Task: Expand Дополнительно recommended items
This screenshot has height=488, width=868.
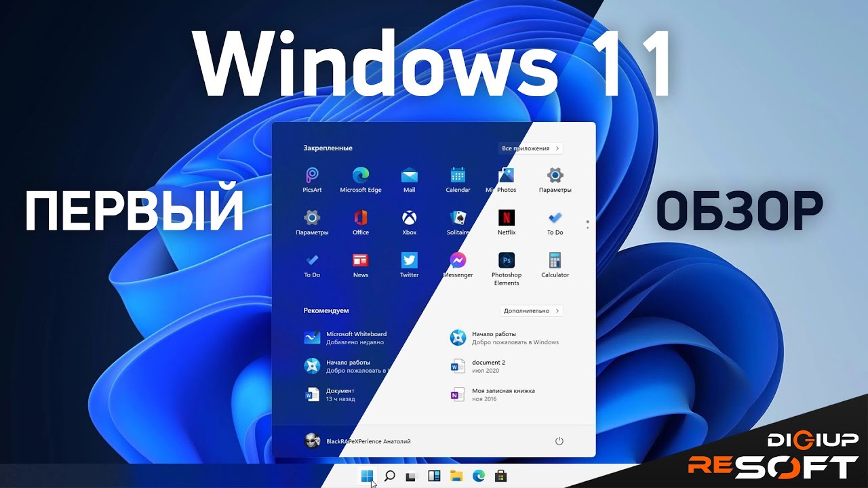Action: (x=531, y=310)
